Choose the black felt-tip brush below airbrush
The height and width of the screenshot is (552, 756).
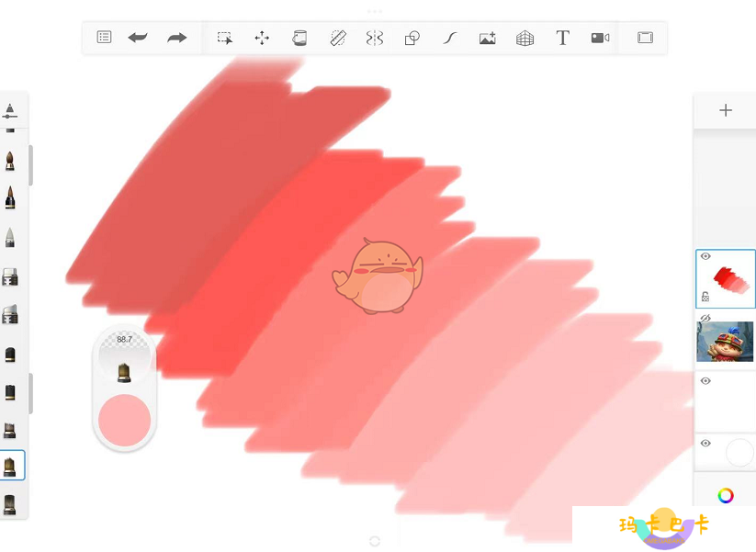click(x=10, y=392)
